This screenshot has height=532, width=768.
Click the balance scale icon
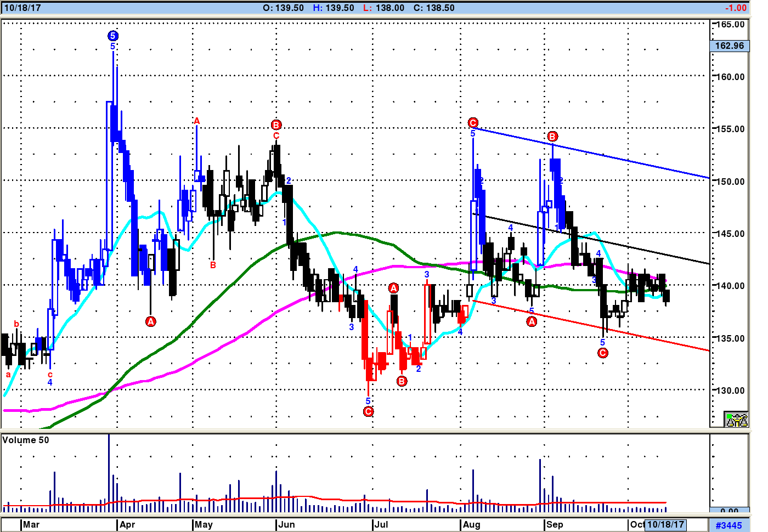click(736, 420)
